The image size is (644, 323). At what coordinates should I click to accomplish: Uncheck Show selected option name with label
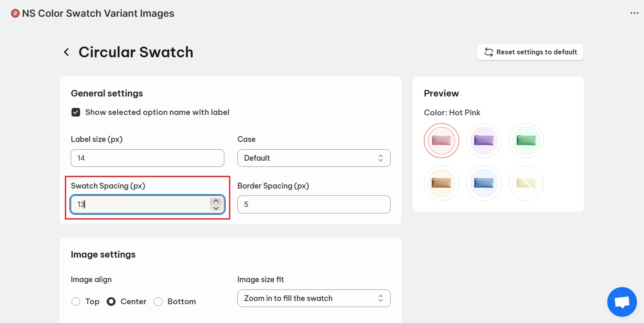[x=76, y=112]
